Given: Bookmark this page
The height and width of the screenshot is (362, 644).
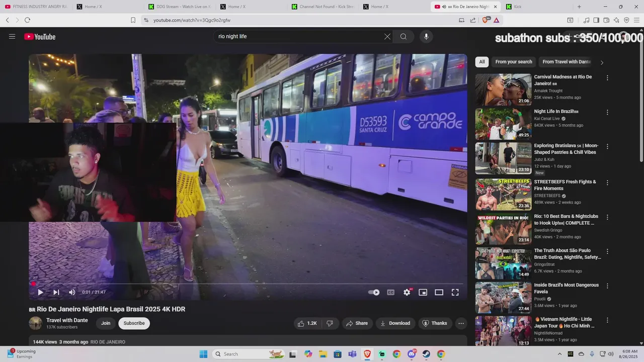Looking at the screenshot, I should click(133, 20).
